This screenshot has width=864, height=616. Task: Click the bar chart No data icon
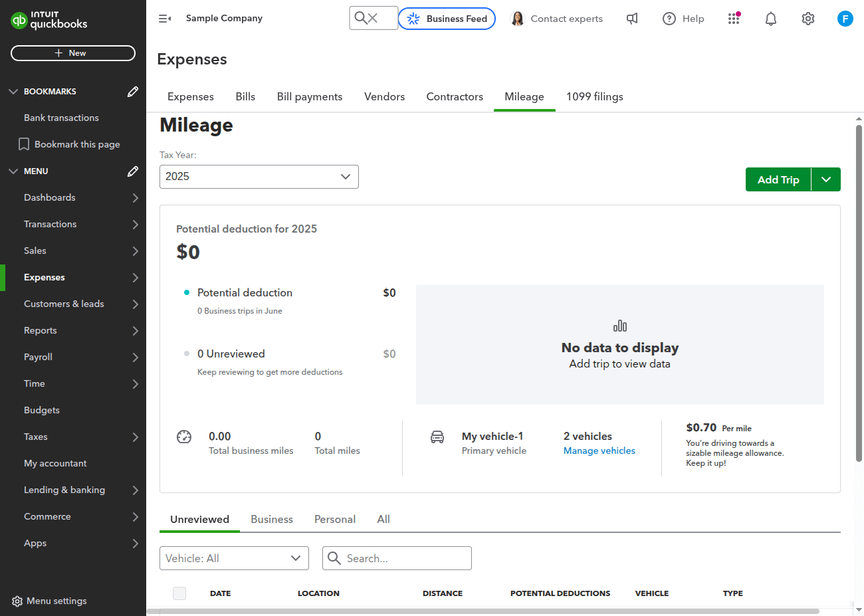[620, 326]
